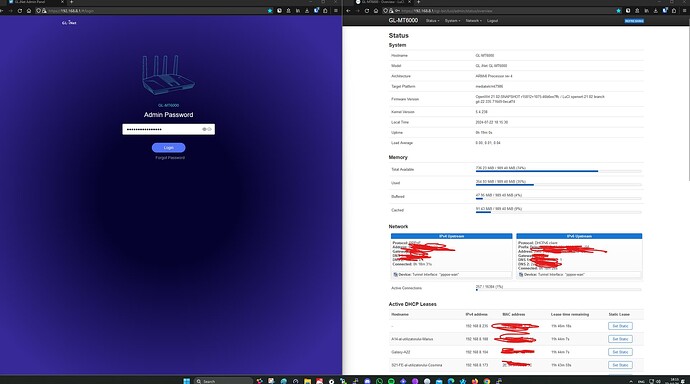Image resolution: width=690 pixels, height=384 pixels.
Task: Open the Status dropdown menu in LuCI
Action: (432, 21)
